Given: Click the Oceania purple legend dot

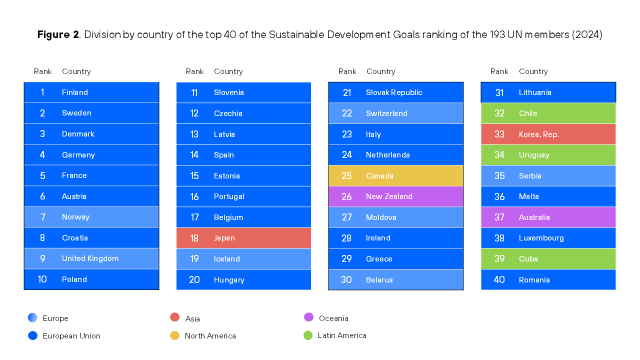Looking at the screenshot, I should click(x=309, y=317).
